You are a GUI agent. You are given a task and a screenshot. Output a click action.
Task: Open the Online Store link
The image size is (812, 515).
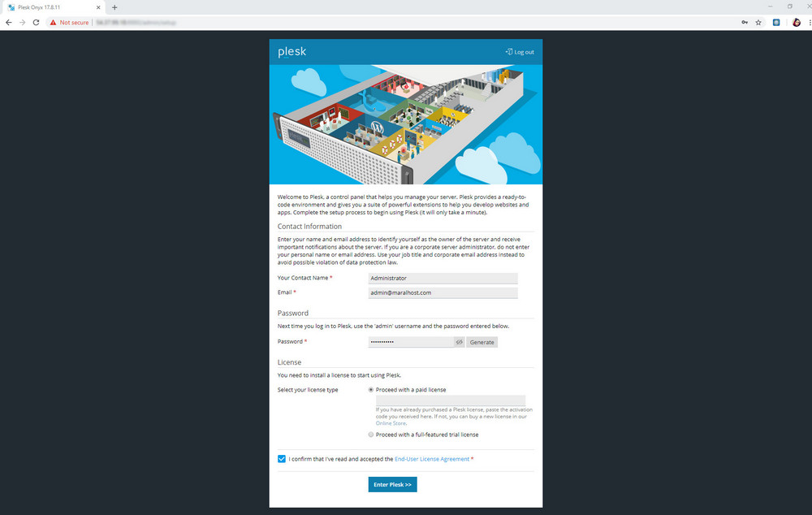[391, 423]
